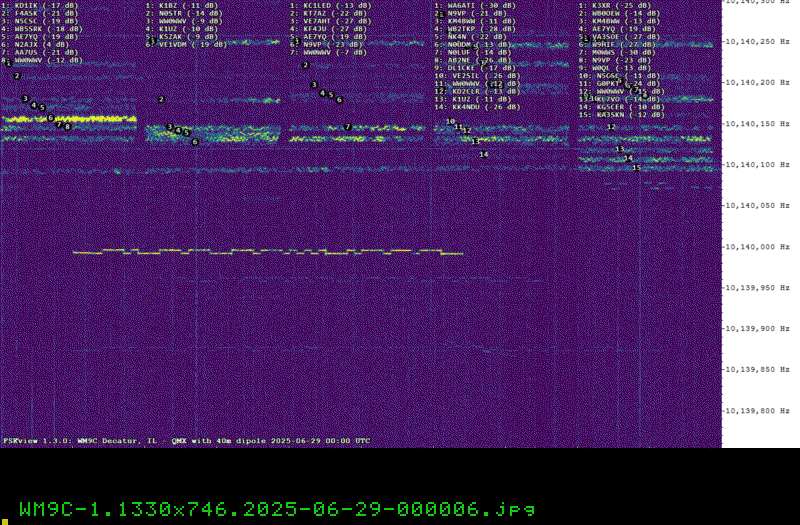
Task: Click spectrogram marker number 15
Action: click(636, 168)
